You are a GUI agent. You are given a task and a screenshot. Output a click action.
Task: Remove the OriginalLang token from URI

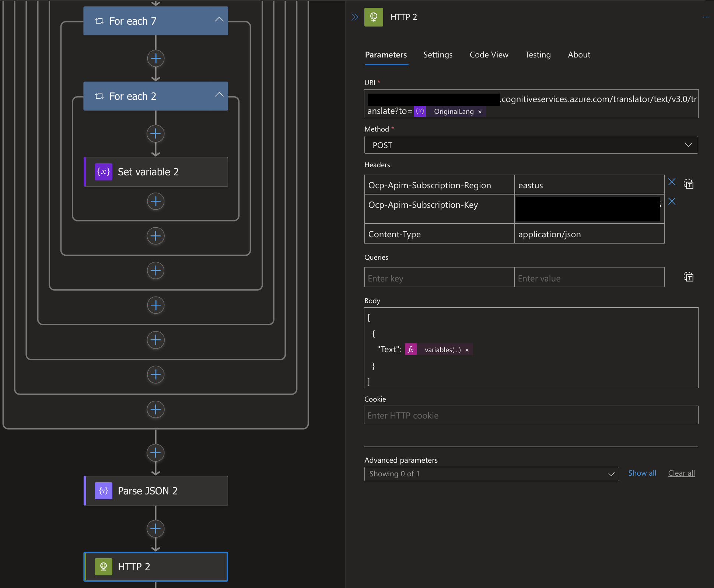pos(480,112)
